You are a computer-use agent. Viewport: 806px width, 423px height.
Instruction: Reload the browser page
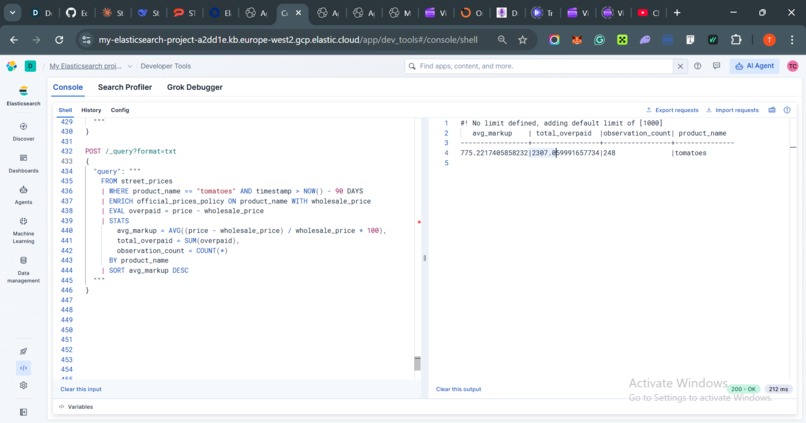coord(59,40)
